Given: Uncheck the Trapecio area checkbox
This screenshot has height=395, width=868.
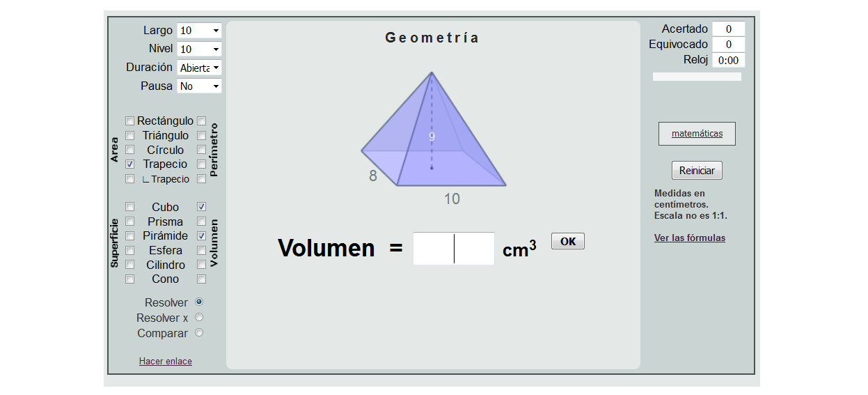Looking at the screenshot, I should pos(129,164).
